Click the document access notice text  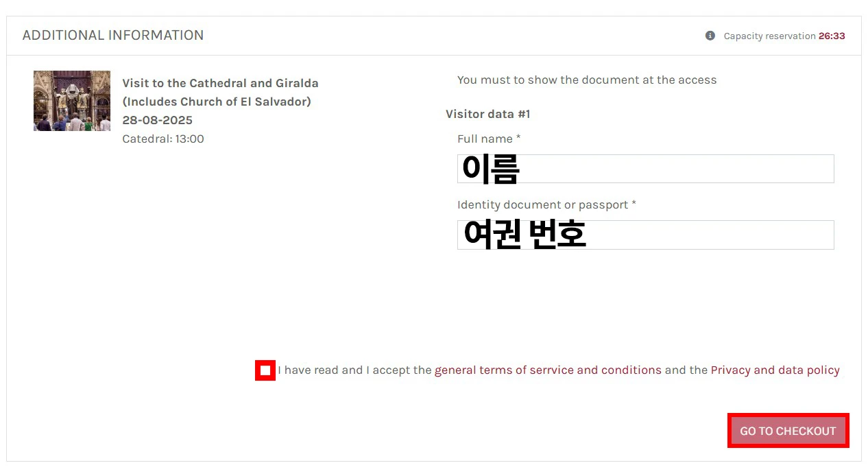tap(586, 80)
